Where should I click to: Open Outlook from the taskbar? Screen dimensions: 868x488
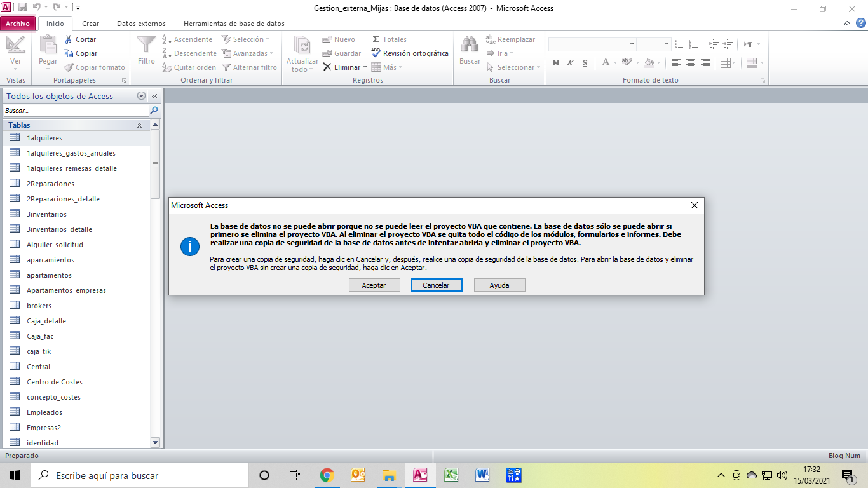[358, 475]
